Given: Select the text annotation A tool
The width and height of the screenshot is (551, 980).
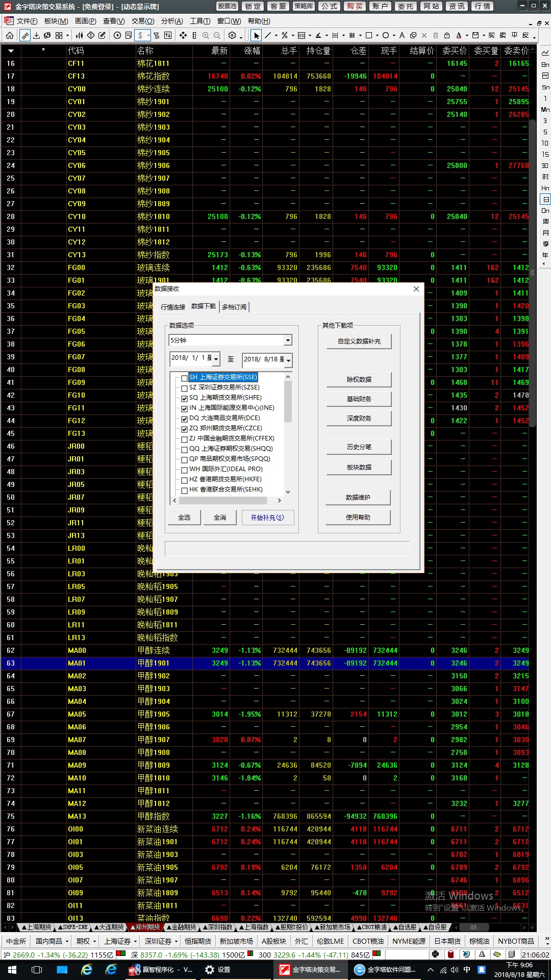Looking at the screenshot, I should pos(402,35).
